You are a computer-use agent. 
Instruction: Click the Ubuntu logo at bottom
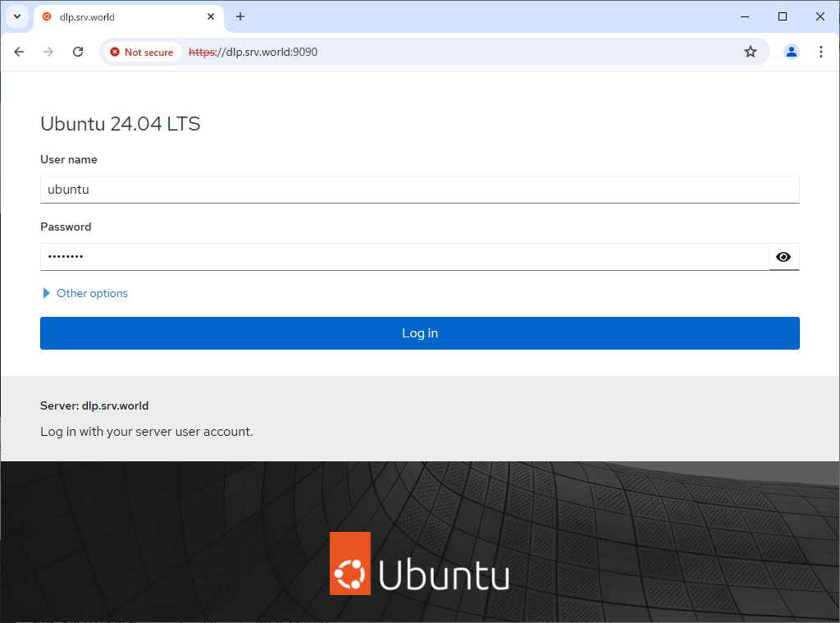pos(419,563)
